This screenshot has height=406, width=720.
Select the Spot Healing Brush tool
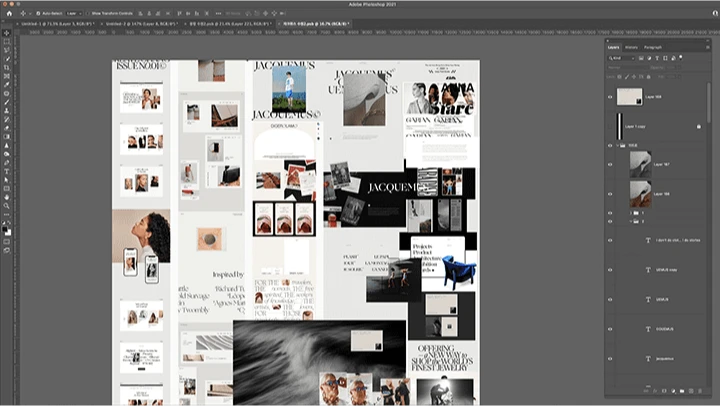[x=6, y=93]
